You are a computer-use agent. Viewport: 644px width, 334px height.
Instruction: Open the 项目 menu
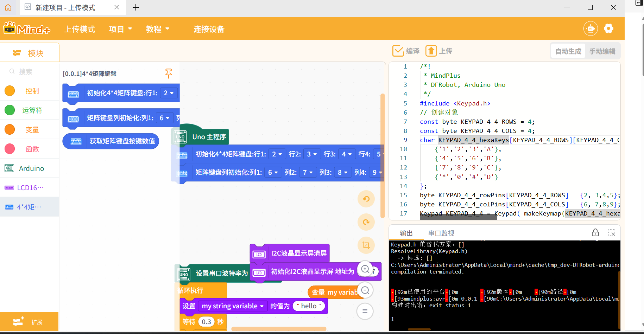click(120, 29)
